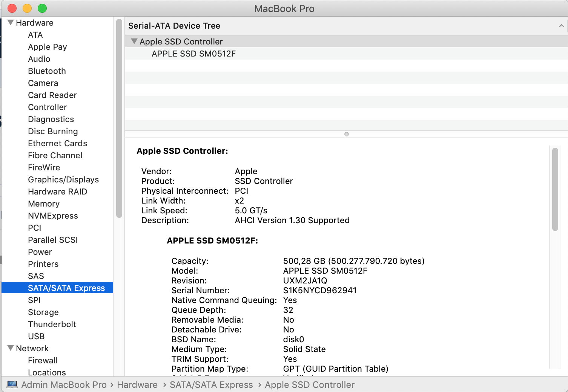The image size is (568, 392).
Task: Collapse the Network section triangle
Action: coord(11,348)
